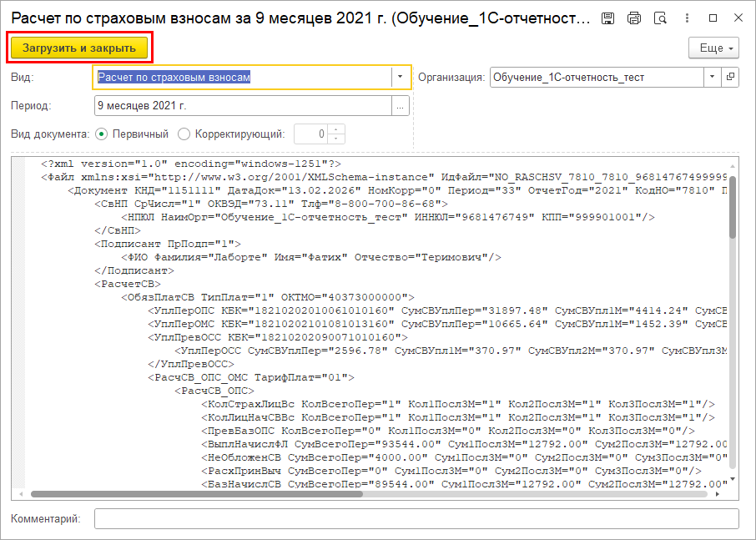This screenshot has width=756, height=540.
Task: Click into the Комментарий field
Action: tap(416, 519)
